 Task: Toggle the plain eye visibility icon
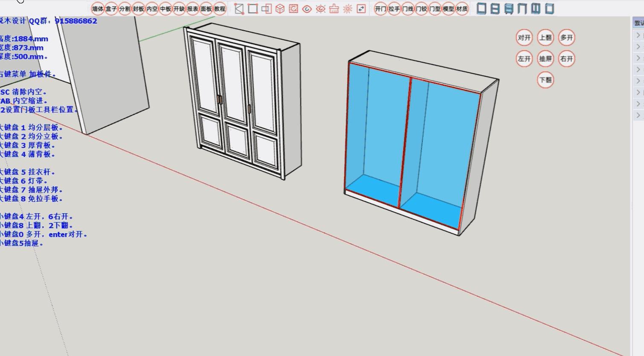(x=307, y=9)
